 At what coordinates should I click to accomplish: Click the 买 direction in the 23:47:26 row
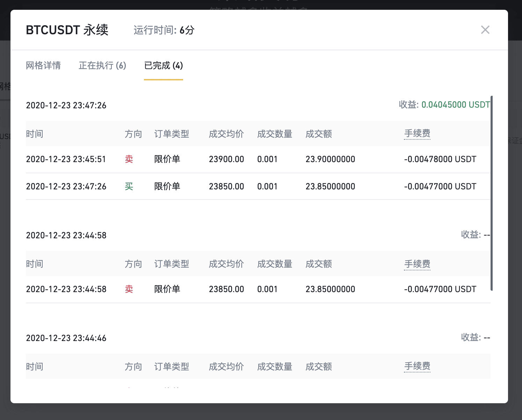tap(129, 186)
